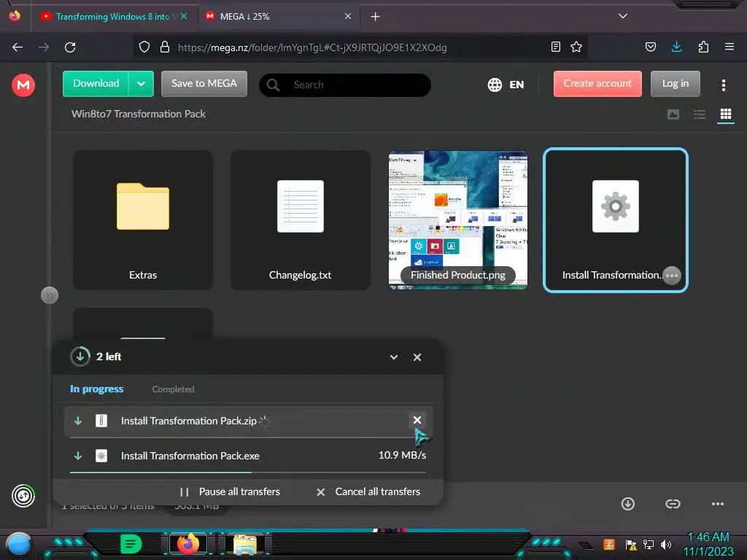Expand the Download button dropdown arrow
Image resolution: width=747 pixels, height=560 pixels.
coord(141,84)
